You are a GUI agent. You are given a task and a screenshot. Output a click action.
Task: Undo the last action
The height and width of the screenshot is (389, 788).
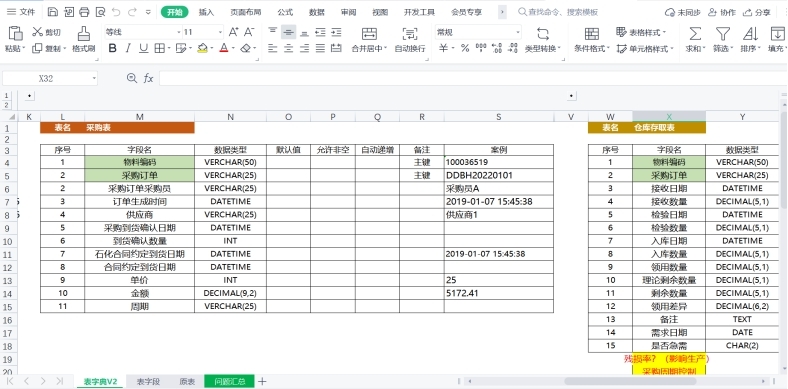click(116, 12)
